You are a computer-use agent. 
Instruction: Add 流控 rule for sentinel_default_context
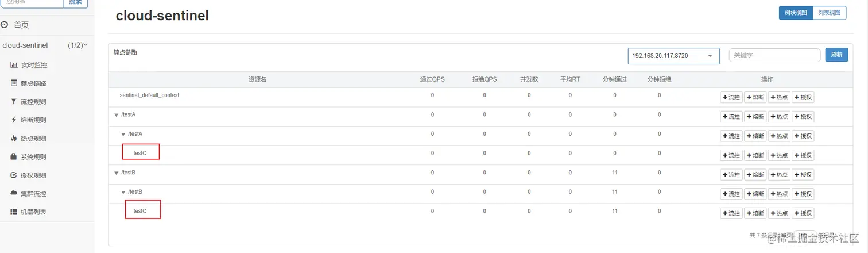pos(731,97)
